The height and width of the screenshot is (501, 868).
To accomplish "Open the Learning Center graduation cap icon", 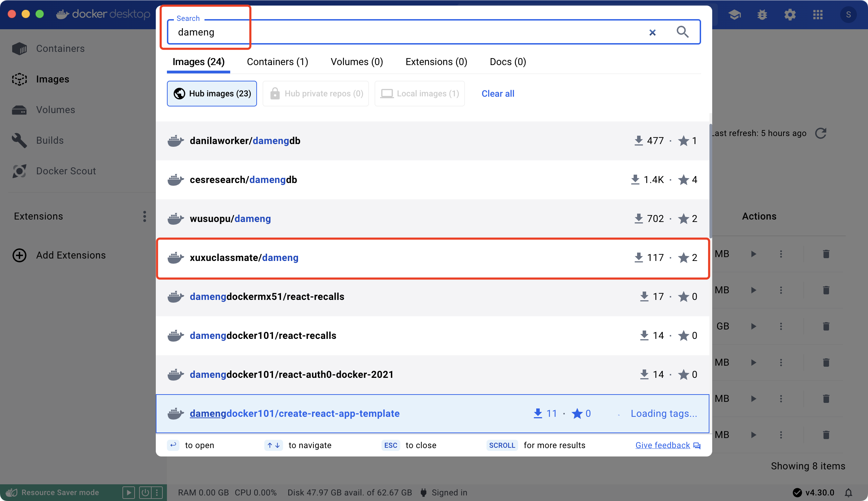I will click(x=734, y=15).
